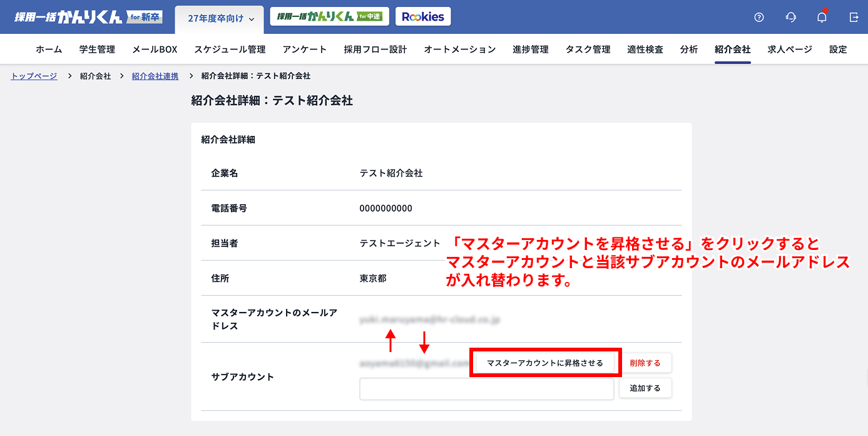Open the メールBOX menu
The image size is (868, 436).
coord(155,49)
